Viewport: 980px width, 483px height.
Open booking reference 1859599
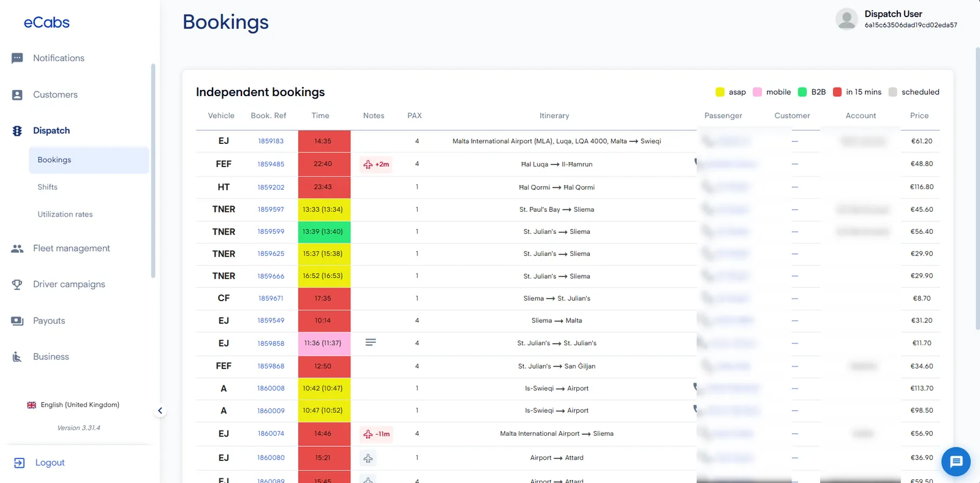271,232
